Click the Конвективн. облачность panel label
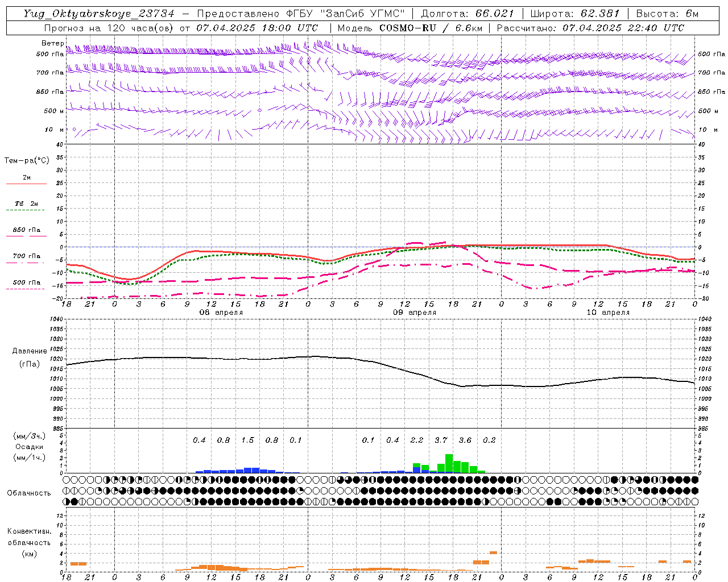This screenshot has width=728, height=582. click(x=29, y=542)
